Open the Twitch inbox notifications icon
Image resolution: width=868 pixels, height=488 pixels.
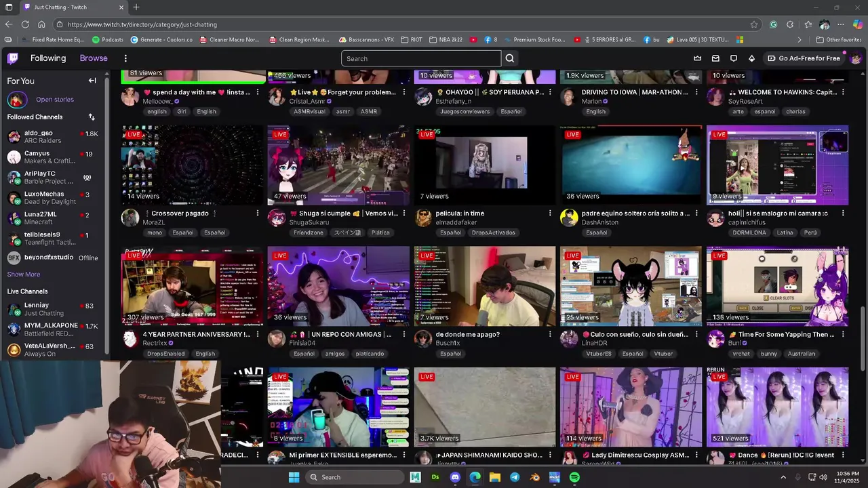[x=715, y=58]
